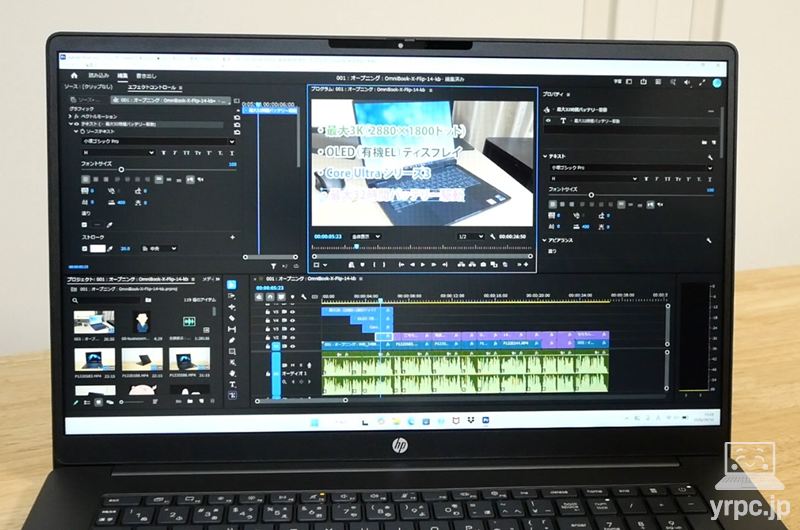Select the Razor tool
The width and height of the screenshot is (800, 530).
232,318
